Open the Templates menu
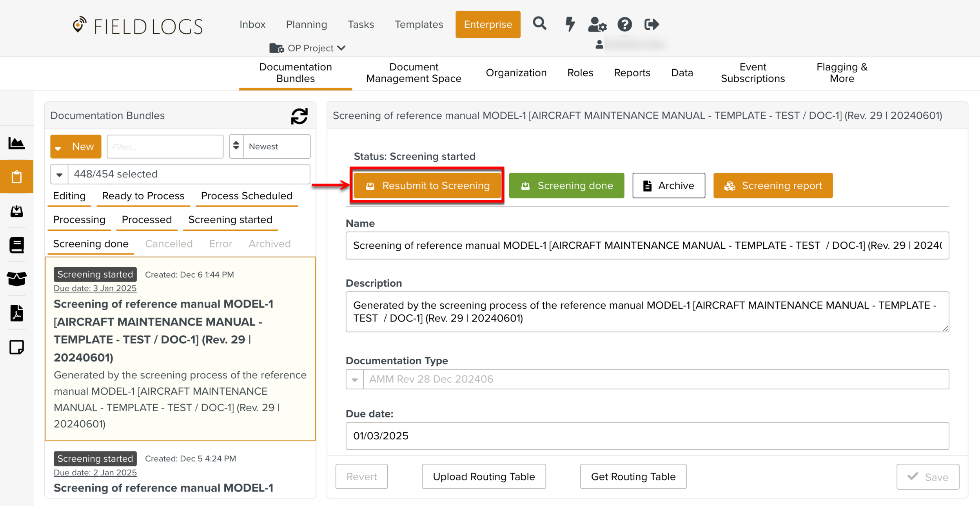 [x=419, y=24]
